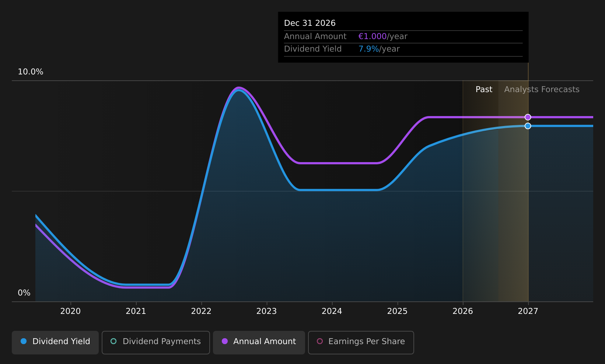Click the 7.9% dividend yield value
605x364 pixels.
click(368, 49)
